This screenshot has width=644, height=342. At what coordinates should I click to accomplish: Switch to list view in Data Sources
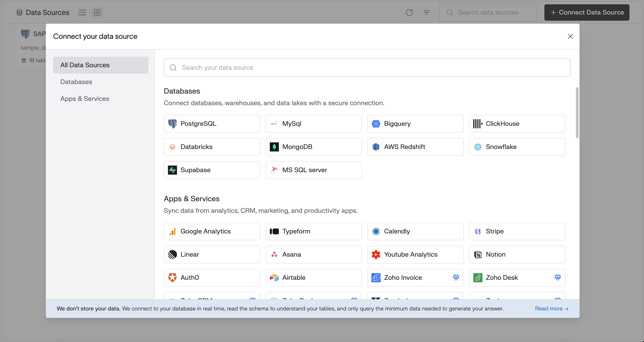tap(82, 12)
